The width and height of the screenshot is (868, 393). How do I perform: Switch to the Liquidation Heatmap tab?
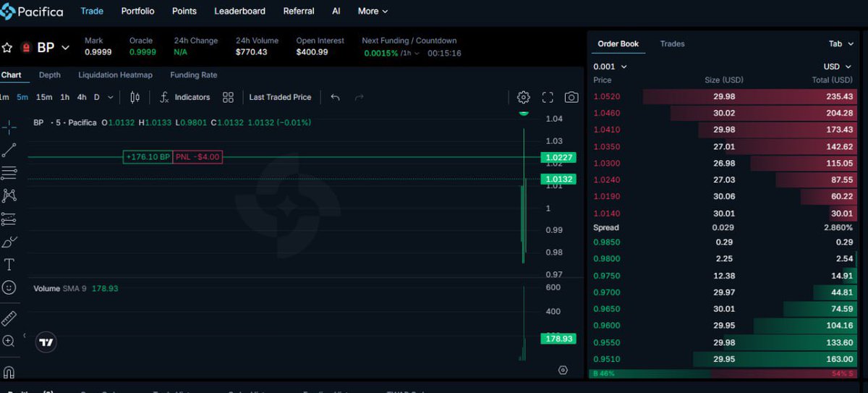115,75
